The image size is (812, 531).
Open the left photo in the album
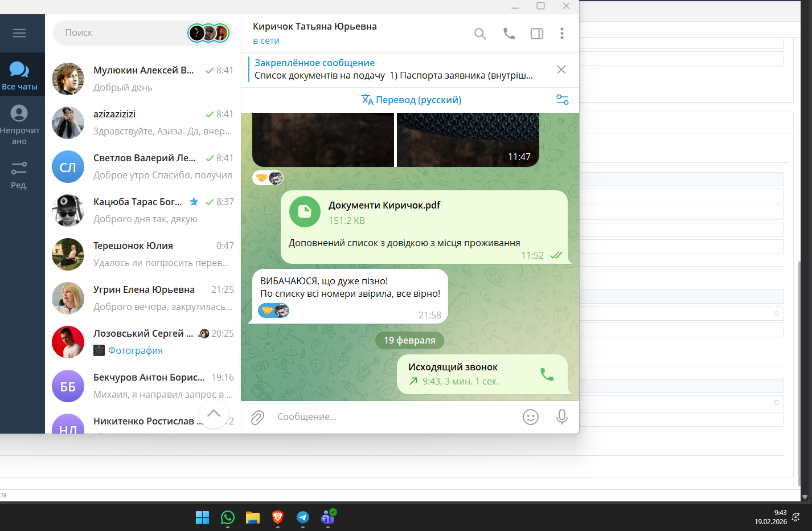tap(323, 140)
